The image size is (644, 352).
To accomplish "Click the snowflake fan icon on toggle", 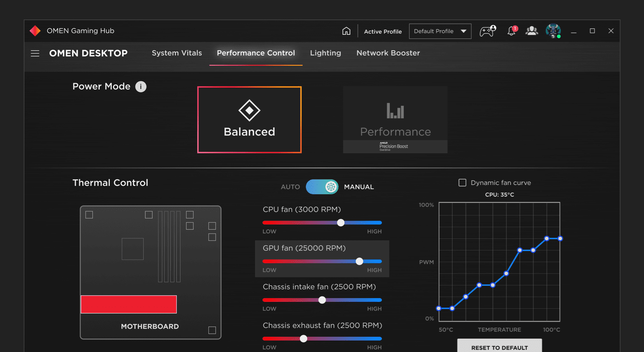I will click(x=331, y=187).
